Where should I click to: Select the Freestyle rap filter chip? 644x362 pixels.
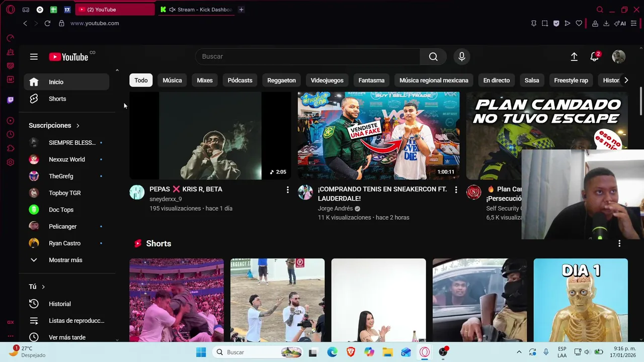[571, 80]
